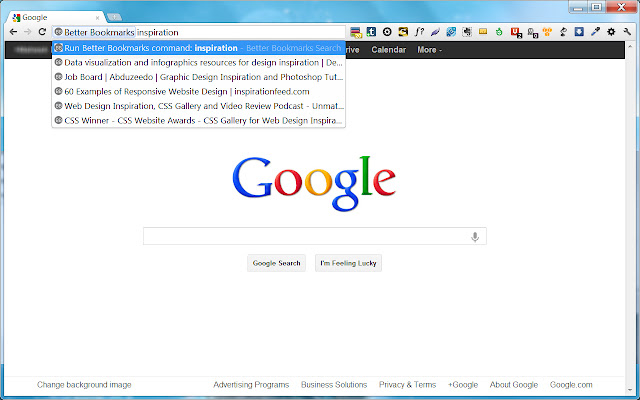Activate the 'f?' WhatFont extension icon
The height and width of the screenshot is (400, 640).
[x=419, y=31]
